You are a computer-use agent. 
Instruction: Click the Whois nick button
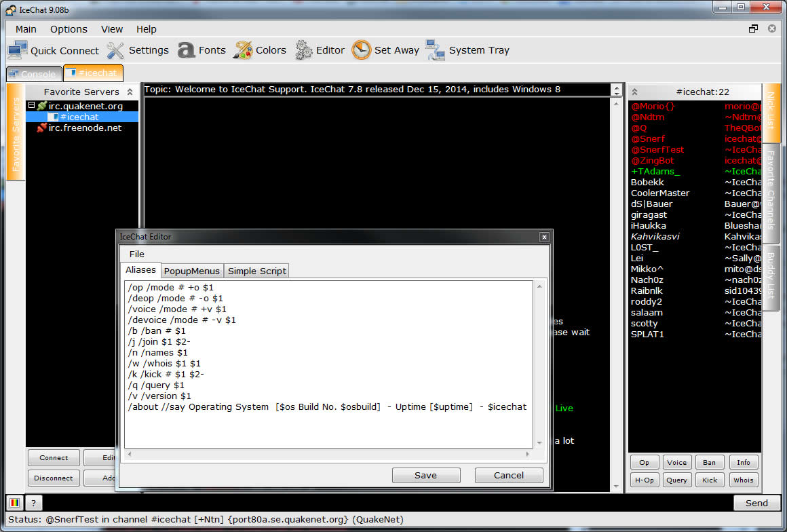[744, 480]
